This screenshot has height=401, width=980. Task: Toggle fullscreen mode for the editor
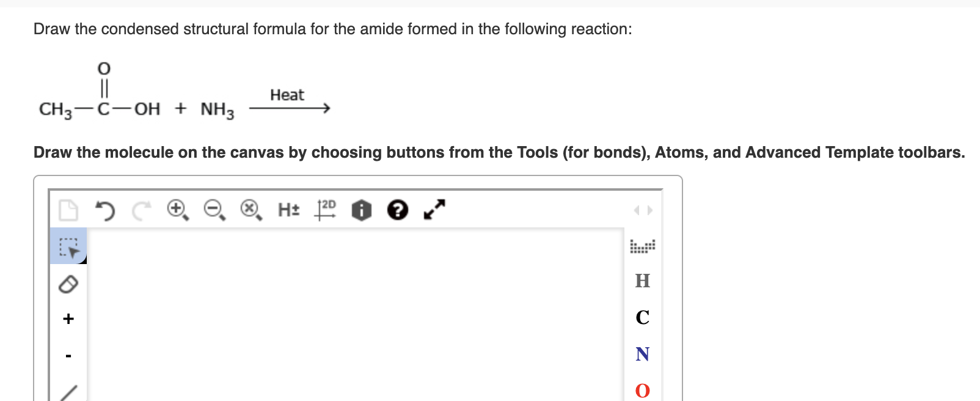(x=433, y=210)
